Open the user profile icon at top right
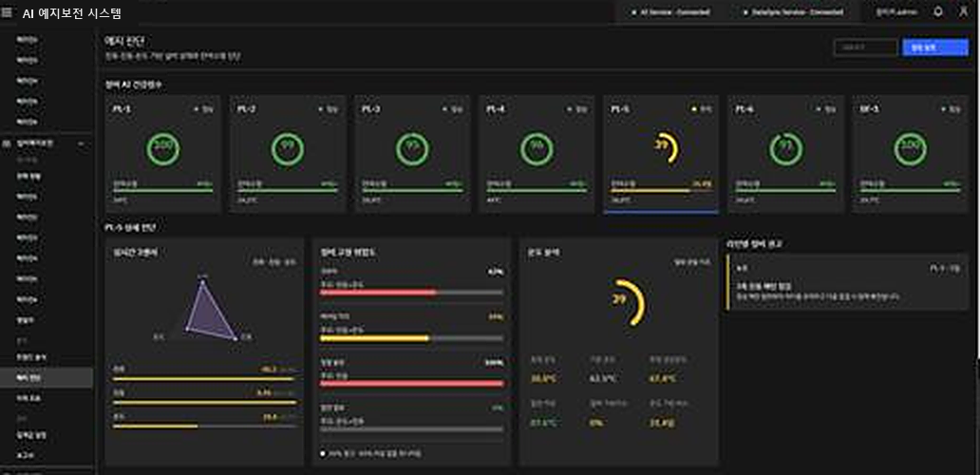This screenshot has height=475, width=980. click(963, 11)
